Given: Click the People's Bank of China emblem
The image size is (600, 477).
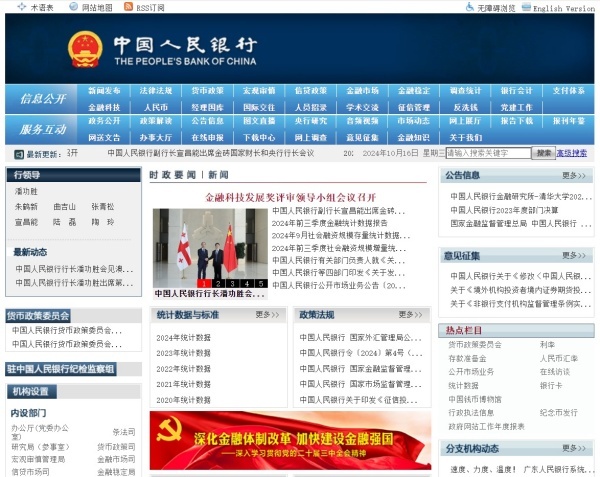Looking at the screenshot, I should click(x=85, y=50).
